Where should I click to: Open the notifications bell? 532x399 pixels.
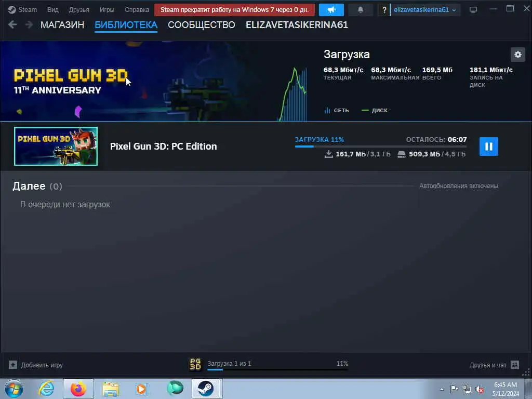[361, 9]
